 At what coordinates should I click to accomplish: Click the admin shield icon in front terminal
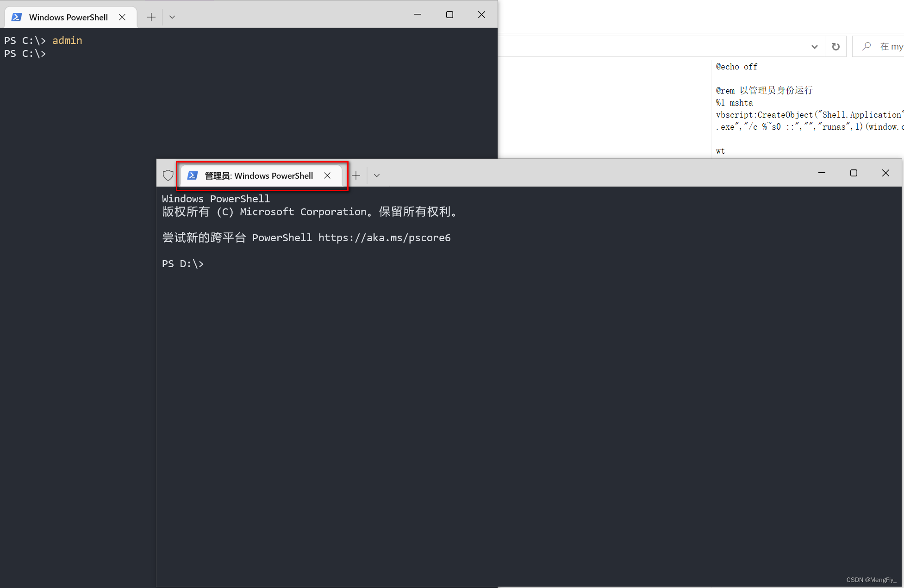168,175
